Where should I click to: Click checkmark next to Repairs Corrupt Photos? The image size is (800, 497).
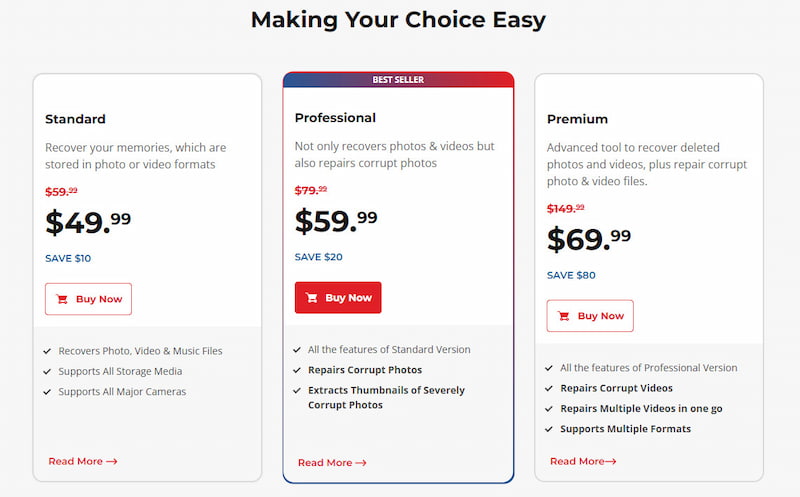pyautogui.click(x=298, y=370)
